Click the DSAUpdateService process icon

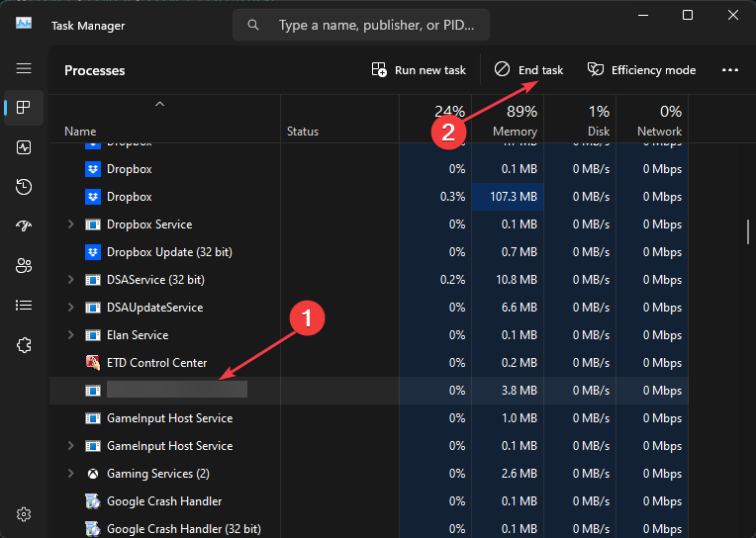(93, 308)
